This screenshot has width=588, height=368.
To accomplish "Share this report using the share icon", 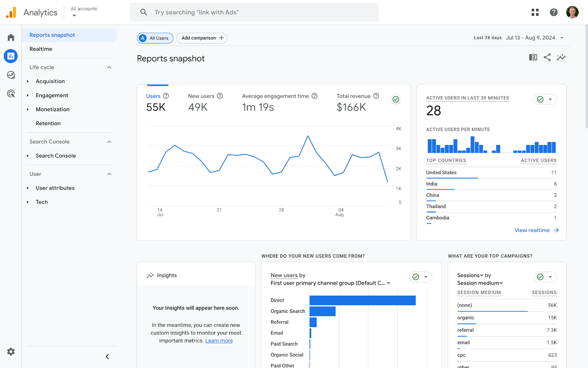I will coord(547,57).
